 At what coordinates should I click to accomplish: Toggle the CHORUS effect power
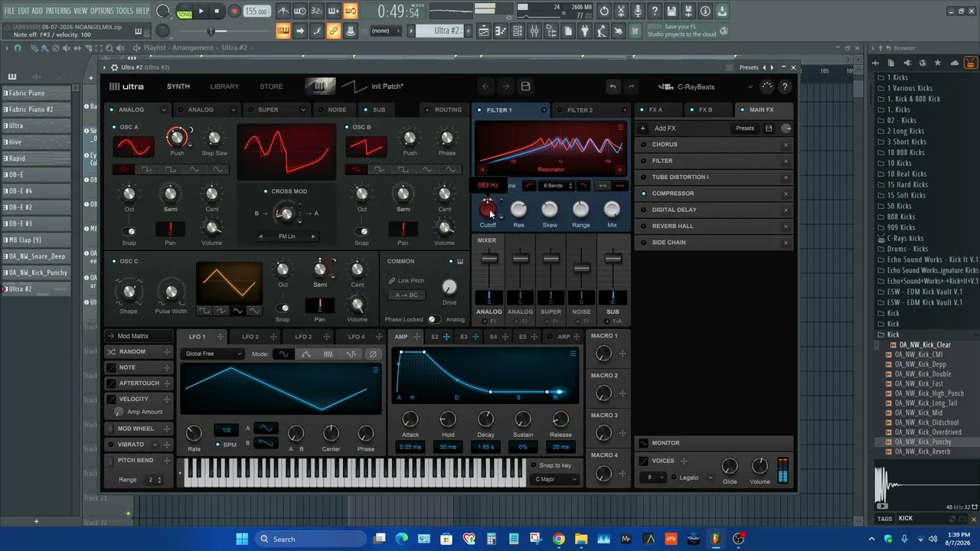point(644,145)
